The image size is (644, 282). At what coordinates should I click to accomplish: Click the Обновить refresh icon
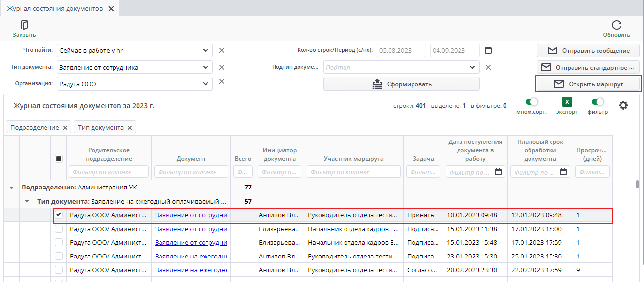[x=617, y=25]
